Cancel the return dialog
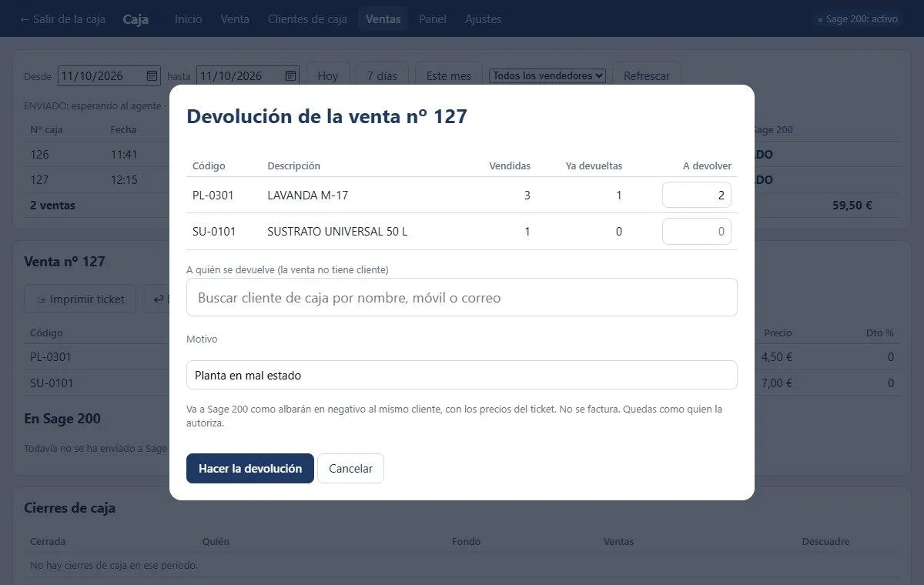 click(350, 468)
